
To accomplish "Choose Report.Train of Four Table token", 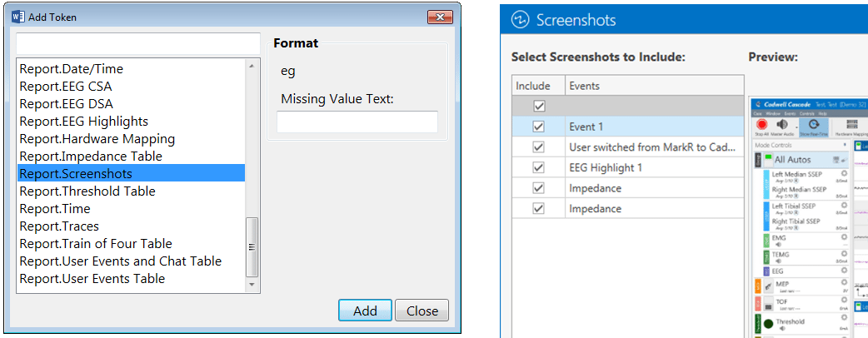I will point(95,243).
